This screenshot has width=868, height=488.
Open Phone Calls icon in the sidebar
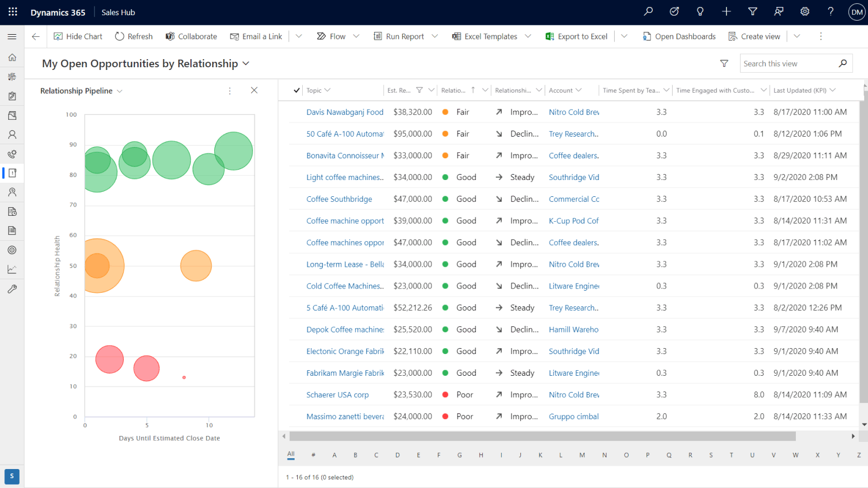pos(12,153)
